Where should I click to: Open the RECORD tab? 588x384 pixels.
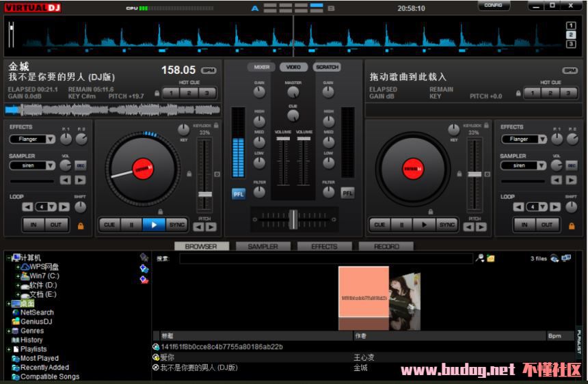[387, 246]
